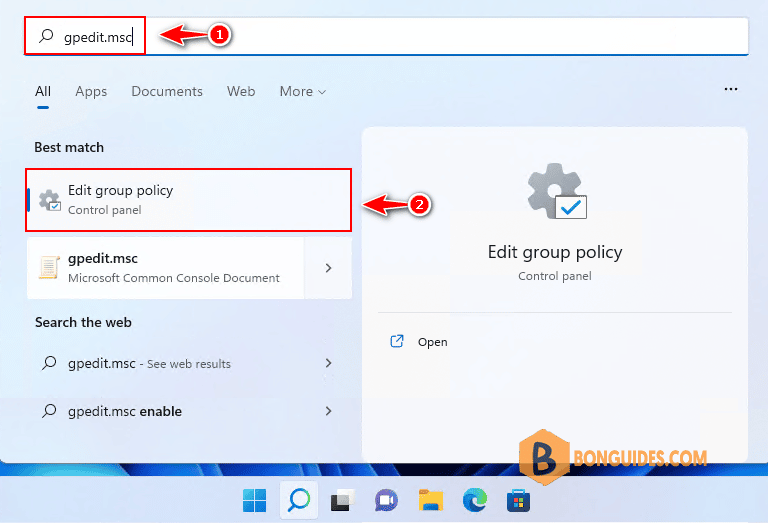Viewport: 768px width, 523px height.
Task: Expand arrow for gpedit.msc web results
Action: 328,363
